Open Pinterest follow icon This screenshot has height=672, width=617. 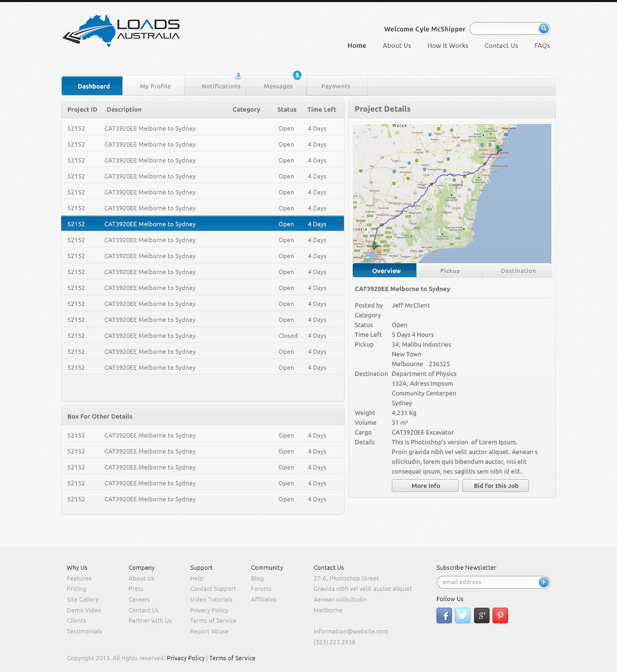click(x=500, y=615)
